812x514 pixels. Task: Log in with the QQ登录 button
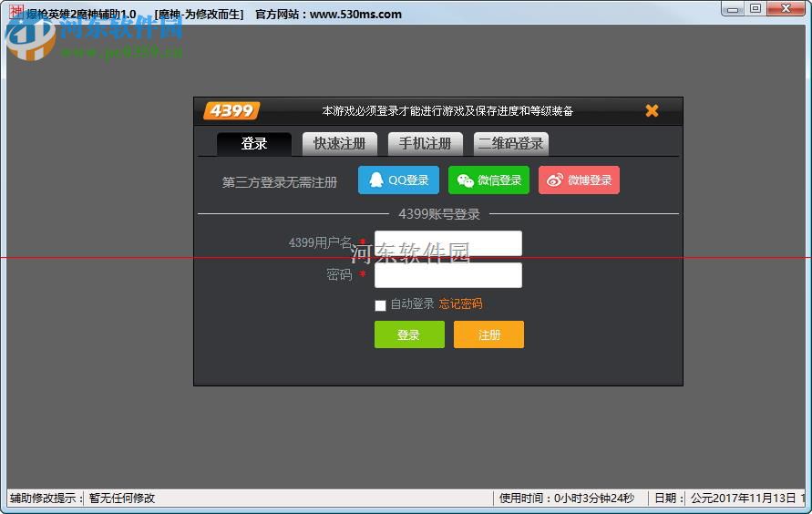399,180
